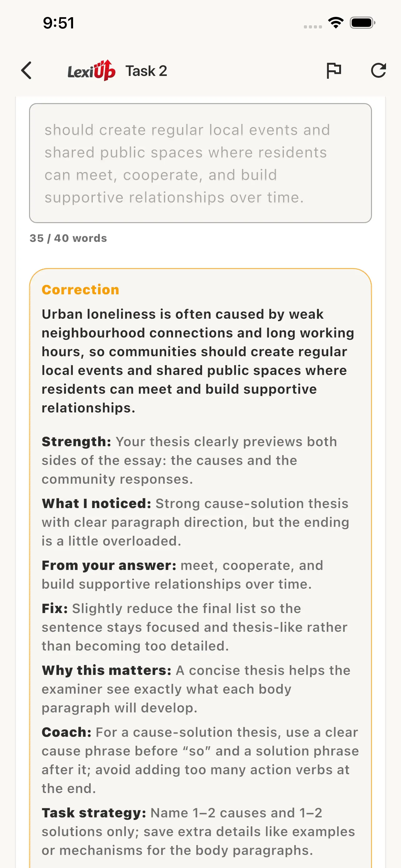Tap the back arrow icon
The height and width of the screenshot is (868, 401).
[x=26, y=70]
